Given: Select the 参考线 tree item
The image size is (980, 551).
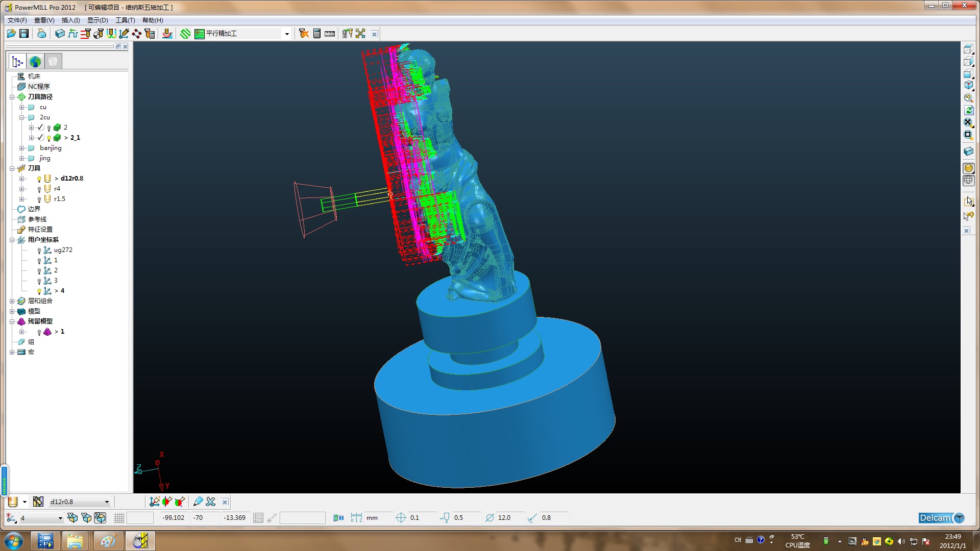Looking at the screenshot, I should pos(37,219).
